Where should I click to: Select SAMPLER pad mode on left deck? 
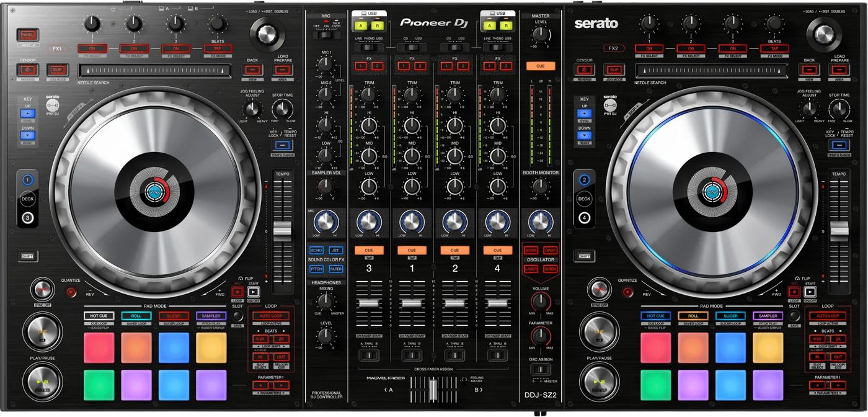[211, 316]
